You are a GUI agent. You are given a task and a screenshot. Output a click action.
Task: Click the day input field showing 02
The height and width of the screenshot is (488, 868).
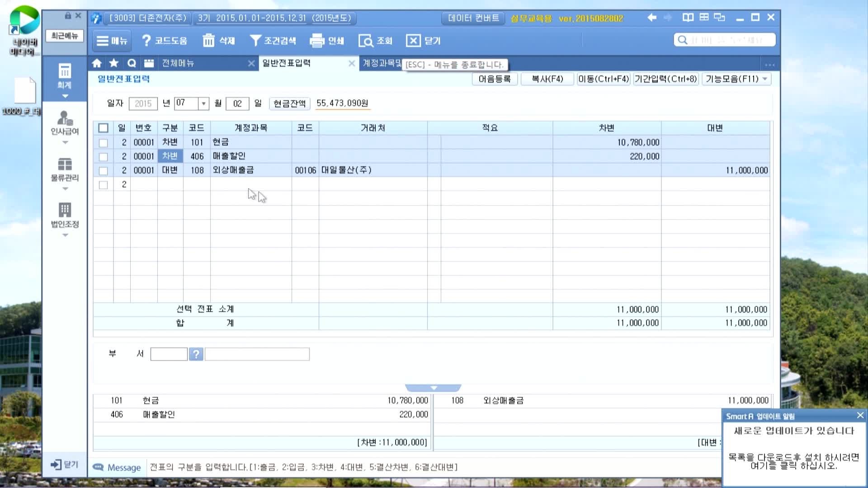(x=237, y=103)
